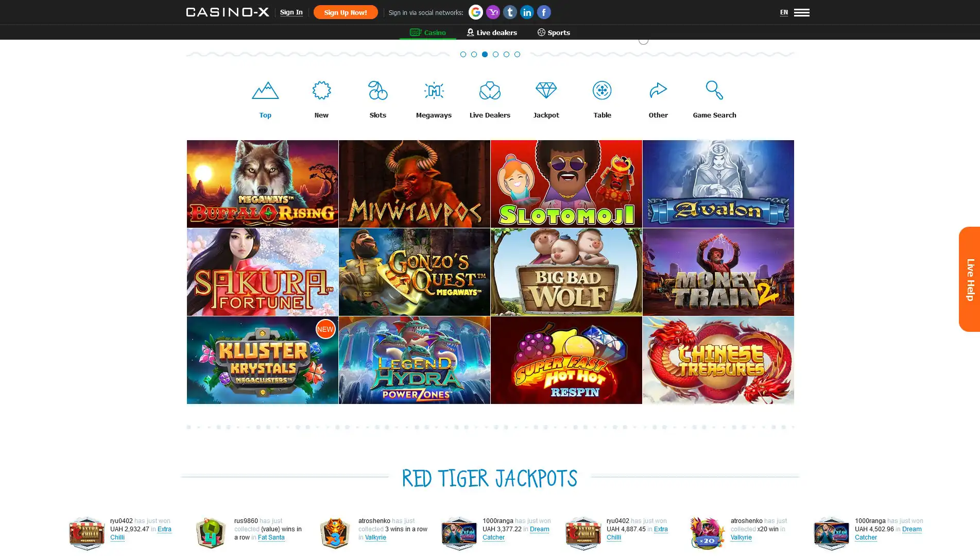Go to the Sports tab
This screenshot has width=980, height=556.
[x=554, y=32]
